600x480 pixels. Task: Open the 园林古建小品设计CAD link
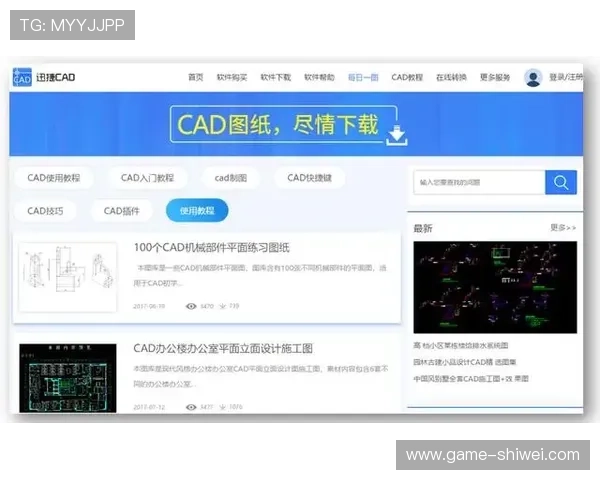click(x=465, y=362)
